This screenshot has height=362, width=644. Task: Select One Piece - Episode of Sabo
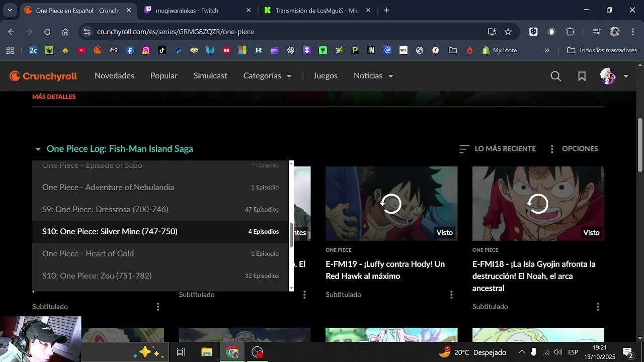[160, 166]
